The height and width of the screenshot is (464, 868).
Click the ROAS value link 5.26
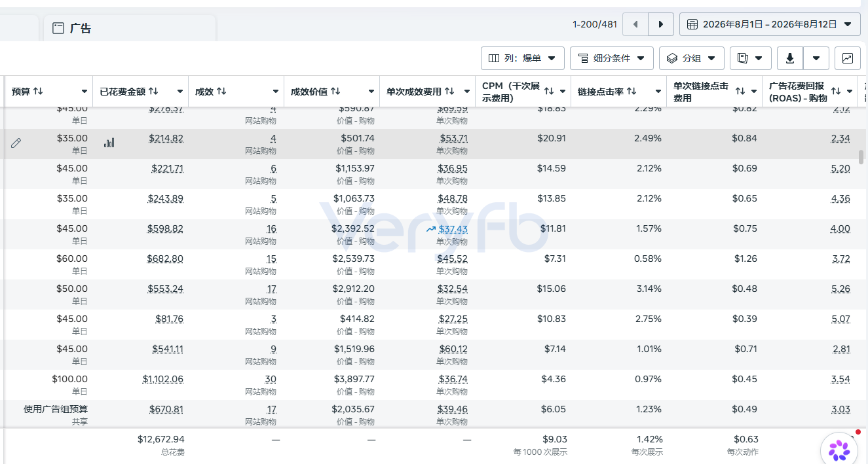tap(840, 289)
